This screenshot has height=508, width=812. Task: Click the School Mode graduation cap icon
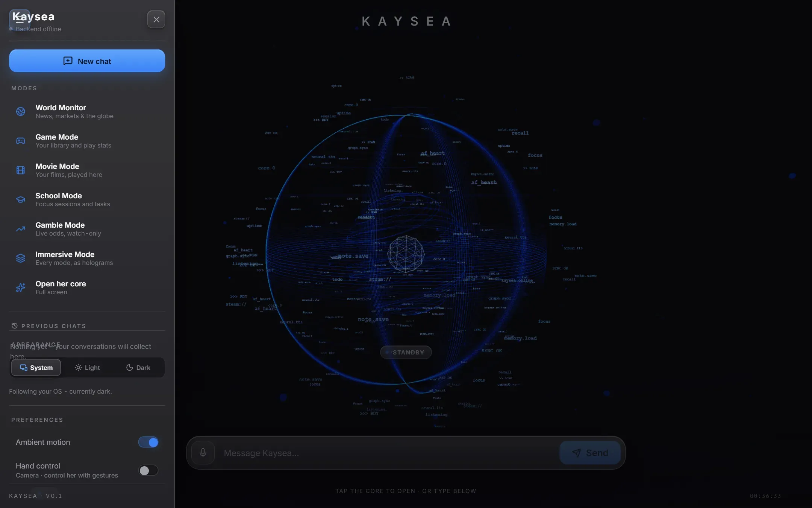click(21, 199)
